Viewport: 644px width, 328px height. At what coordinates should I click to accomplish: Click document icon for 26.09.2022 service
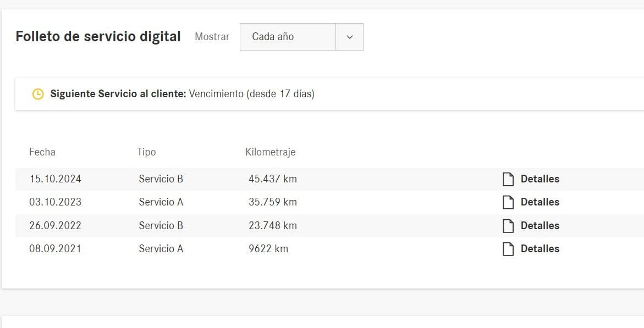pos(508,226)
